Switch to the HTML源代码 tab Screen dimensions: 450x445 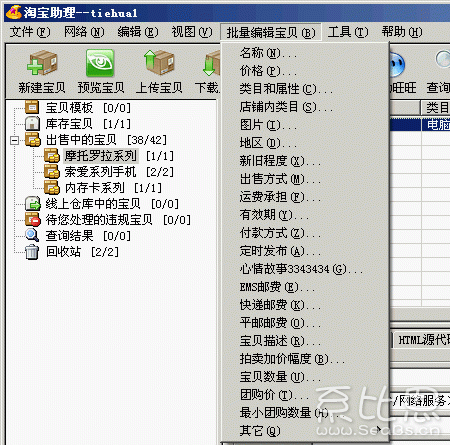pos(422,340)
